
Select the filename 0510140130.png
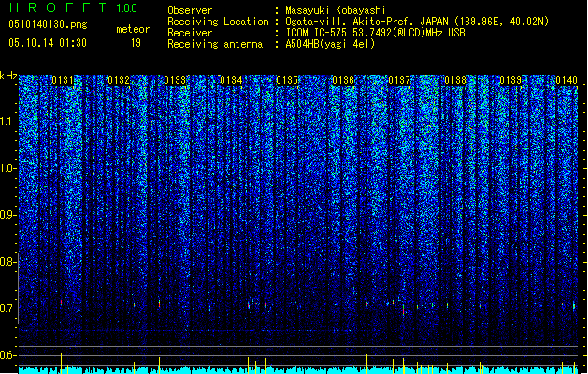click(48, 25)
